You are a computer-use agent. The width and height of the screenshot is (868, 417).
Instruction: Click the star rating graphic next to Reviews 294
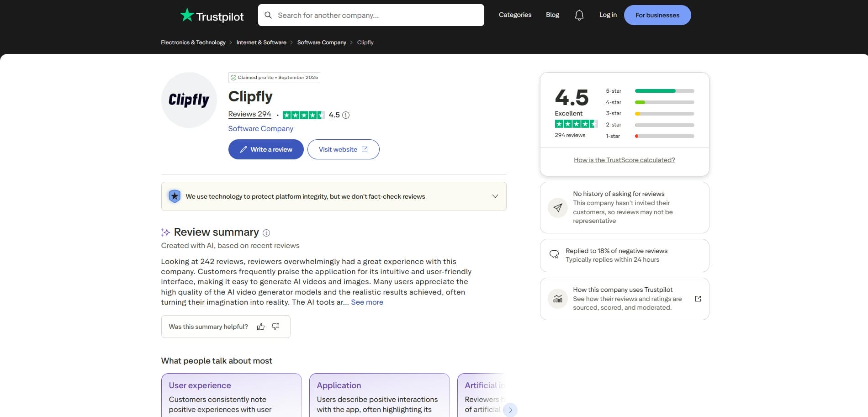304,115
